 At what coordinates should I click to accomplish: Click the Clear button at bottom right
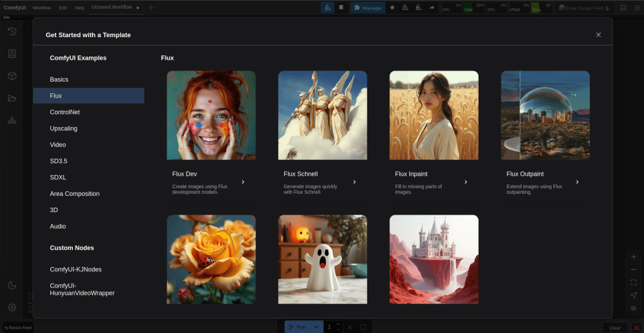pos(614,327)
